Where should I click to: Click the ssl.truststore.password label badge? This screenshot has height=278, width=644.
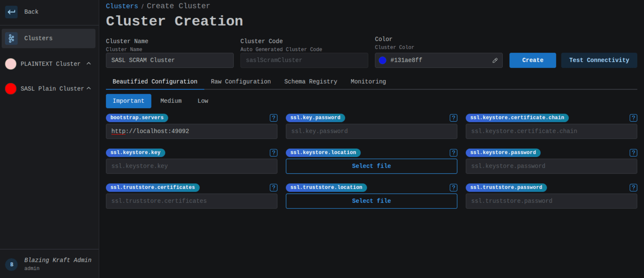pos(506,187)
